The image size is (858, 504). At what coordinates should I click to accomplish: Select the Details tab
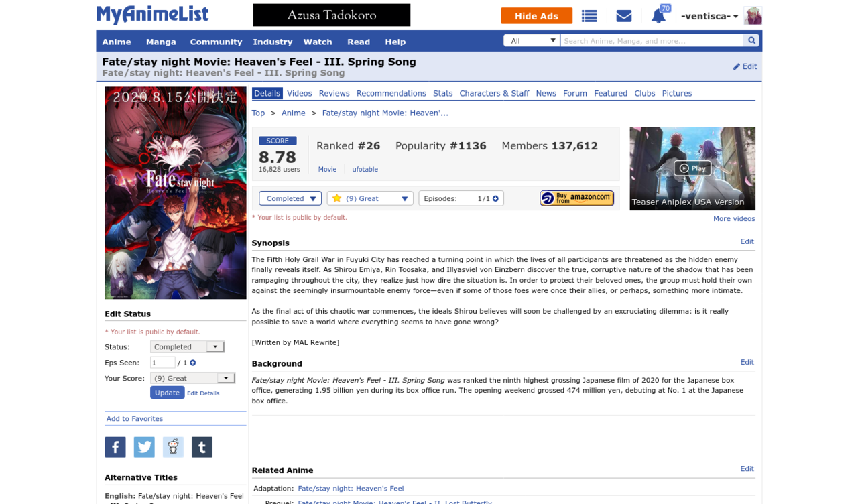click(x=267, y=93)
